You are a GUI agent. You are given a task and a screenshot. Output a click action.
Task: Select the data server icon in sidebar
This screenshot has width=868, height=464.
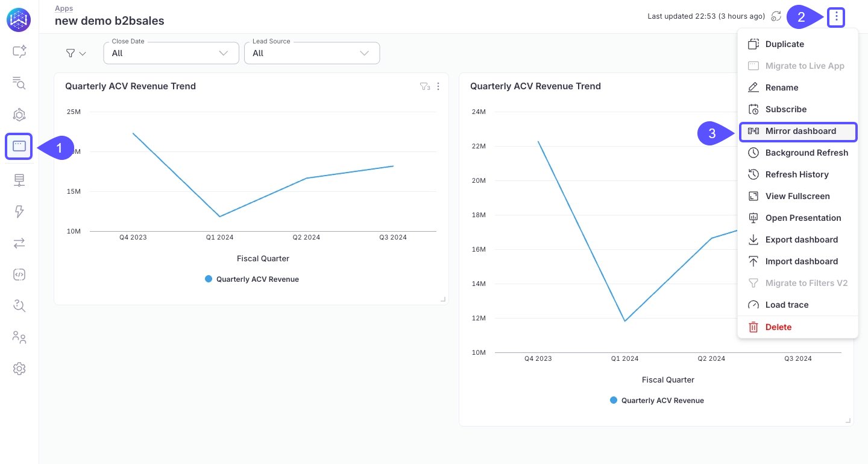pyautogui.click(x=19, y=180)
